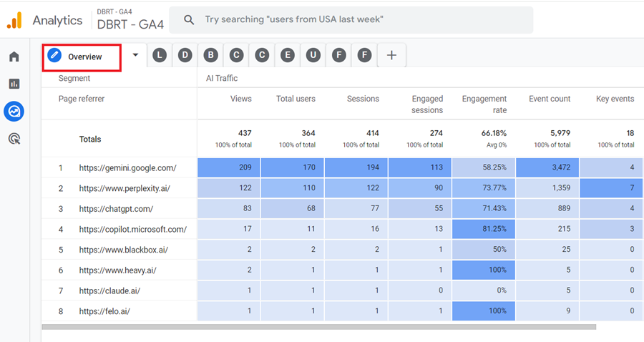Click the search magnifier icon
Viewport: 644px width, 342px height.
[x=189, y=20]
